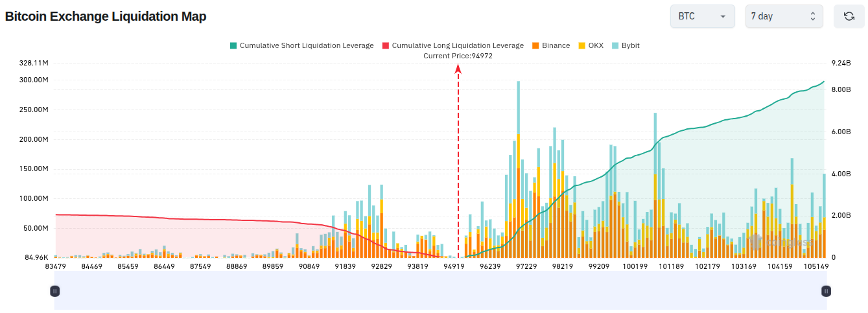Toggle the Binance legend series
This screenshot has height=313, width=868.
(x=550, y=45)
